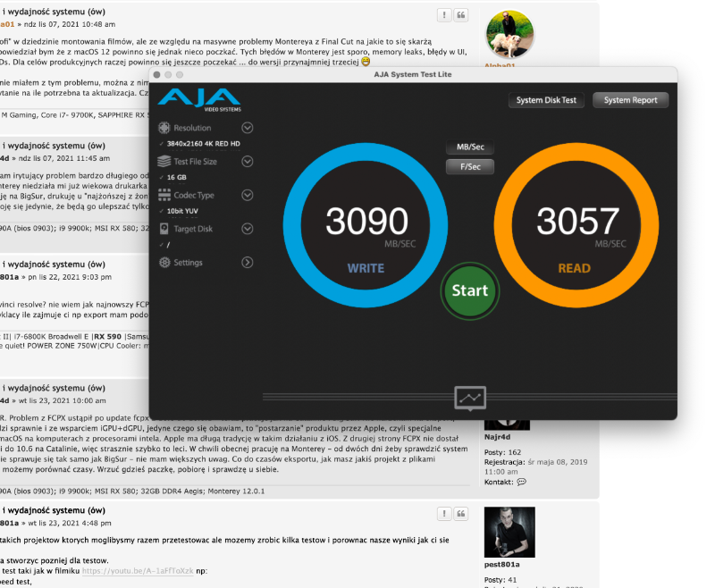715x588 pixels.
Task: Click report icon on Alpha01's top post
Action: 444,15
